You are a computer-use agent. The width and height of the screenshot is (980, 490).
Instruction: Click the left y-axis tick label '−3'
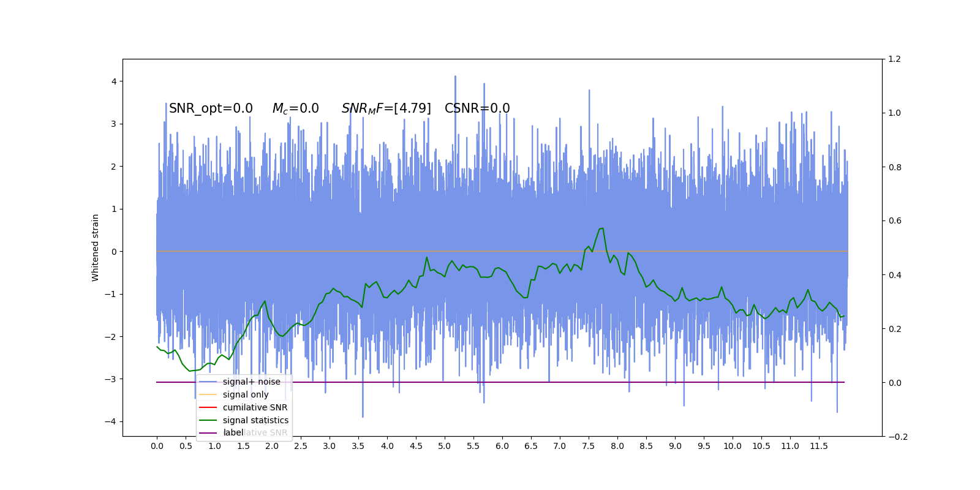(x=110, y=379)
